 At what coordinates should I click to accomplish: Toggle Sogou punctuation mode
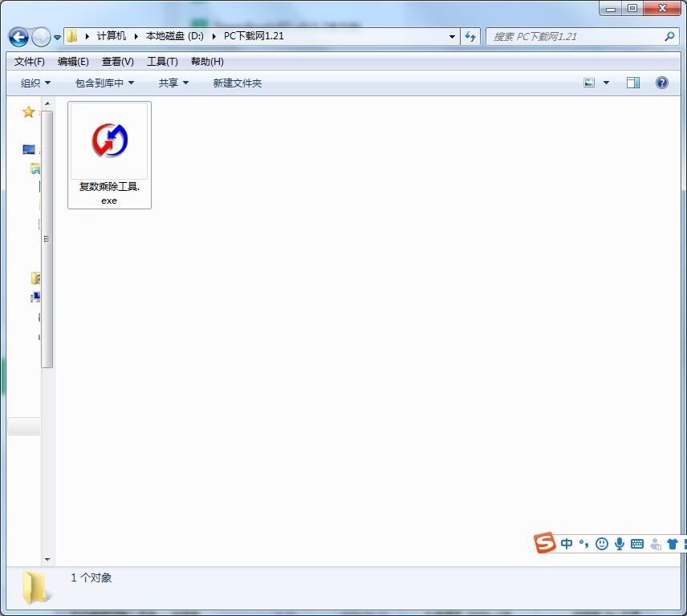[x=583, y=544]
